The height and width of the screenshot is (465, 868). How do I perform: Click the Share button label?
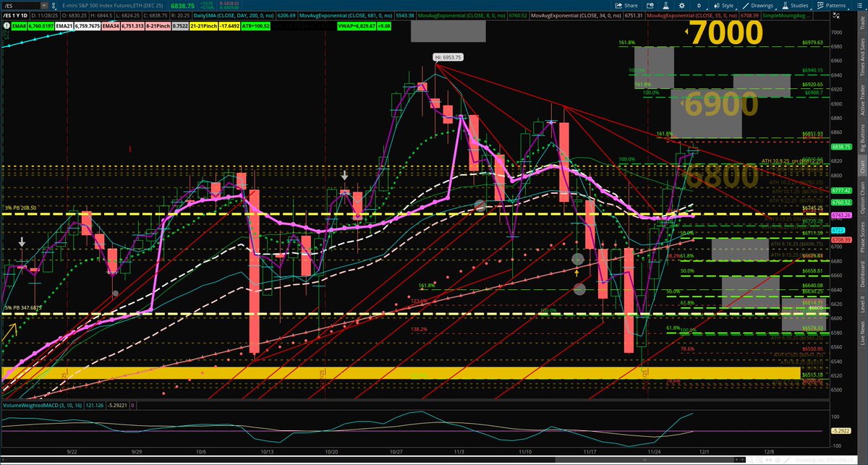coord(631,5)
